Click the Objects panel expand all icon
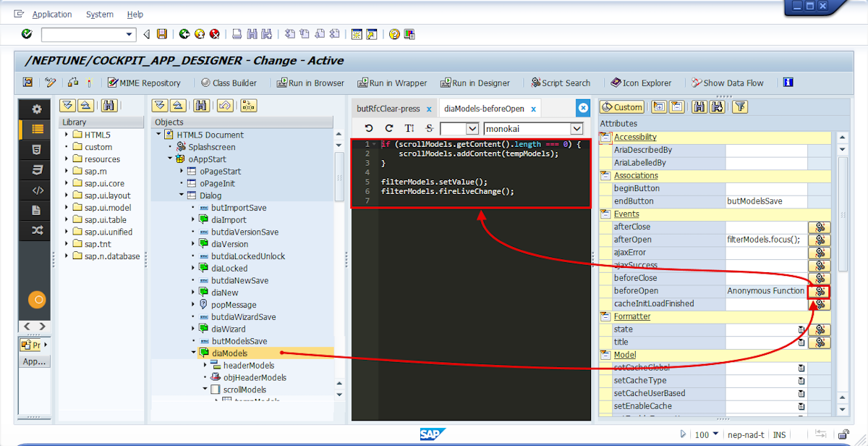The width and height of the screenshot is (868, 446). pos(160,106)
